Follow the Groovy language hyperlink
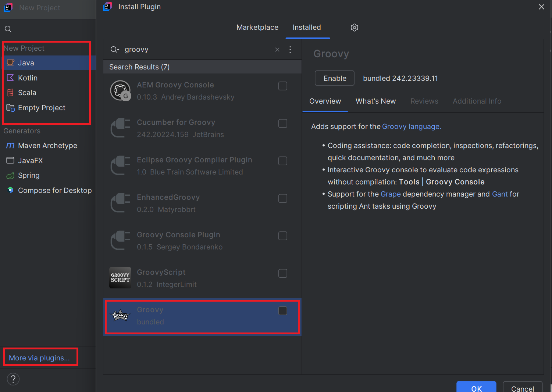 411,126
